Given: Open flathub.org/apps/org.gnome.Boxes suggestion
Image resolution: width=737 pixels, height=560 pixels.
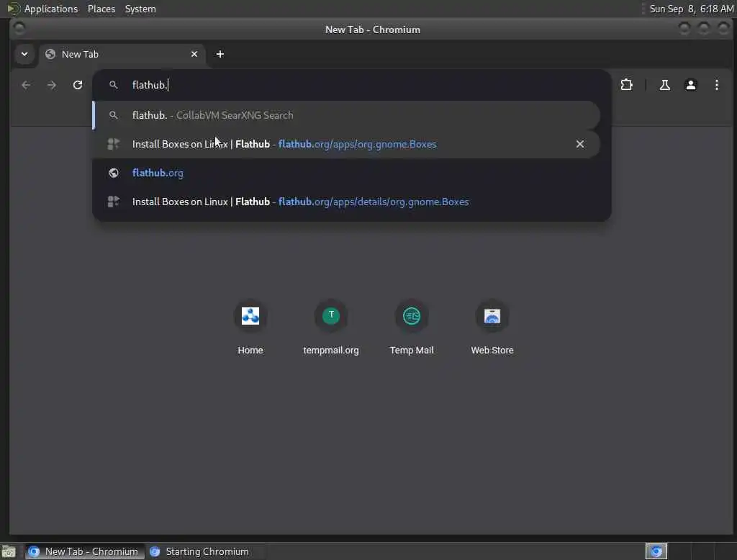Looking at the screenshot, I should [347, 144].
